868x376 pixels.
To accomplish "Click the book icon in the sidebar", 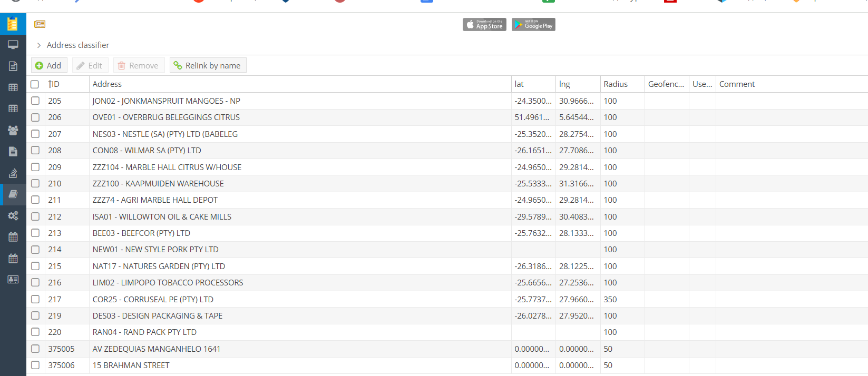I will tap(13, 194).
